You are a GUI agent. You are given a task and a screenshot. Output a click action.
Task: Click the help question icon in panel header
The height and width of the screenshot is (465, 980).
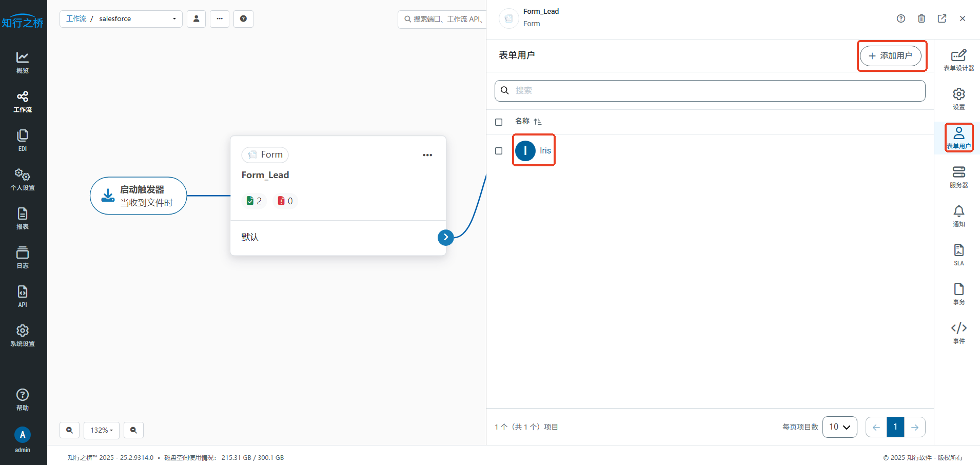[x=901, y=18]
